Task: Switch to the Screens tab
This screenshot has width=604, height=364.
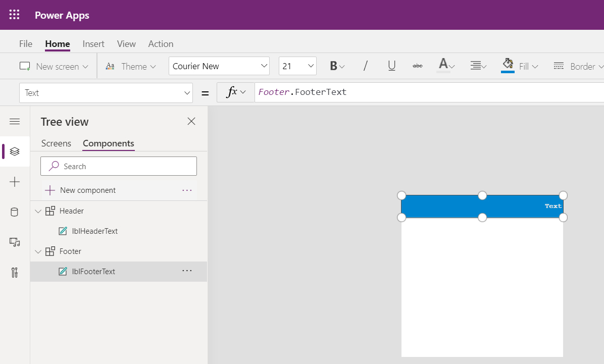Action: tap(56, 143)
